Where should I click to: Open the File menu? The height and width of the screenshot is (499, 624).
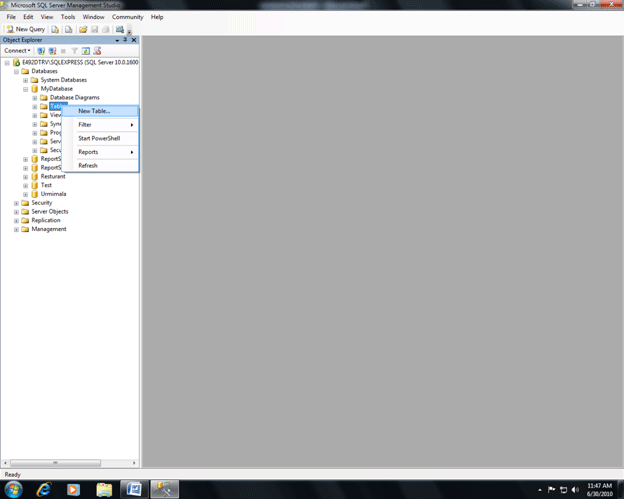point(11,17)
